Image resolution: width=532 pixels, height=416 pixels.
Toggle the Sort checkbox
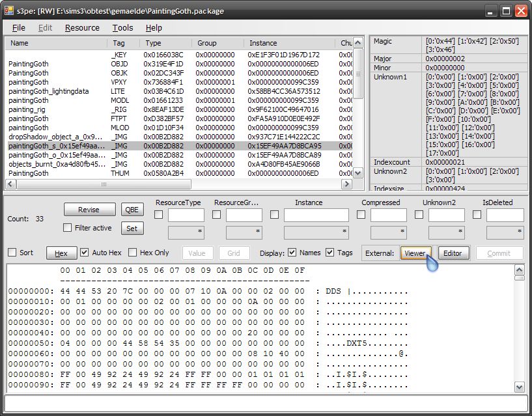[12, 253]
